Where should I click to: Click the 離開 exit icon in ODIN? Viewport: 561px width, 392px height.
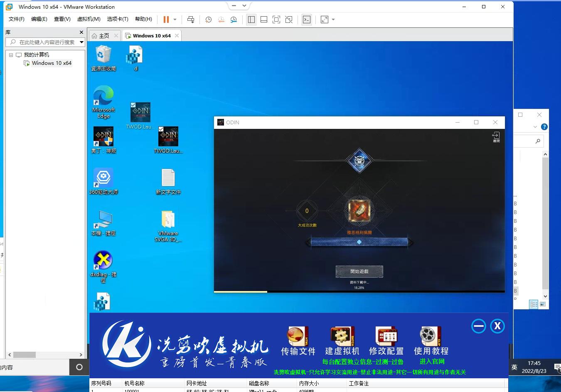(x=496, y=137)
